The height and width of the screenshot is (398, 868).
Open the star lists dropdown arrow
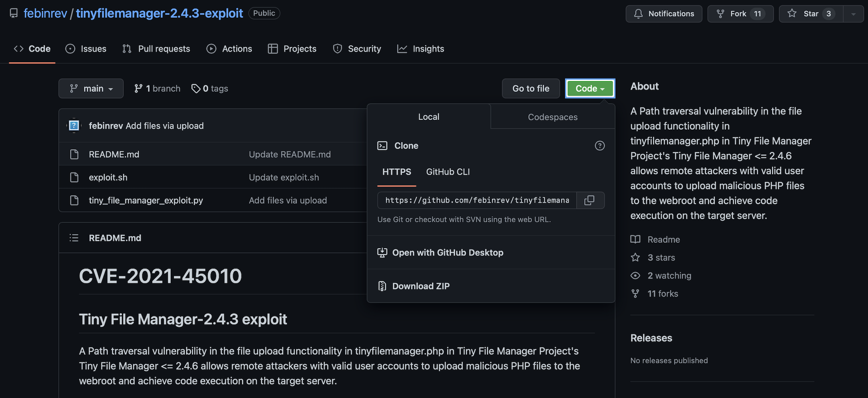tap(853, 14)
